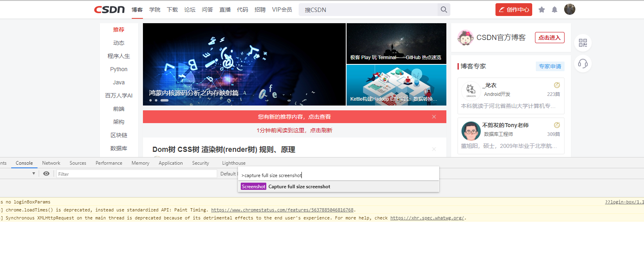Select 动态 in the left category list
Image resolution: width=644 pixels, height=267 pixels.
(x=119, y=43)
